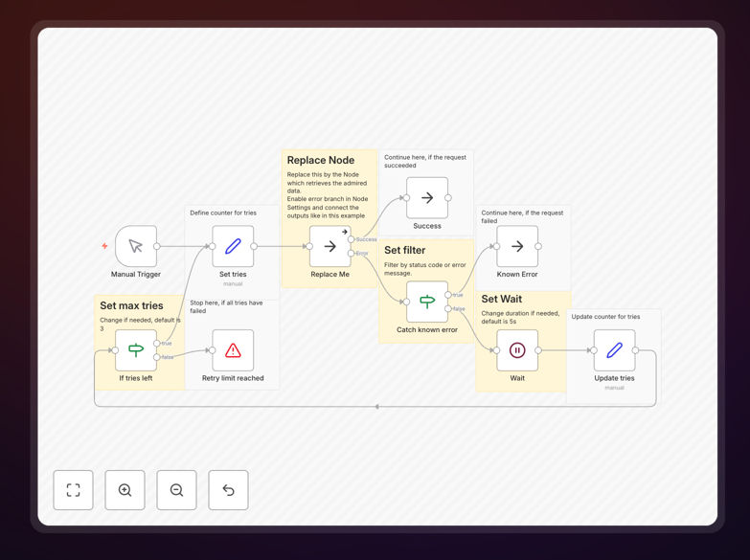
Task: Open the Known Error arrow node
Action: click(x=517, y=246)
